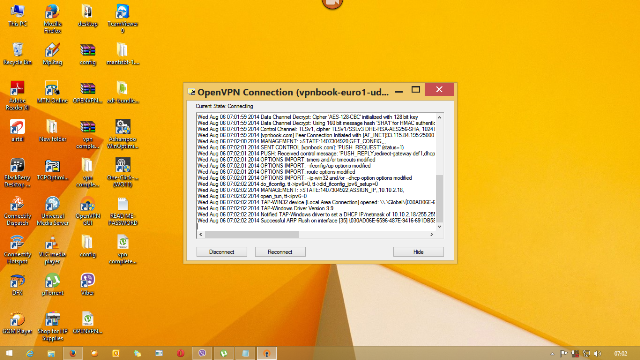Show hidden system tray icons arrow

pos(552,354)
